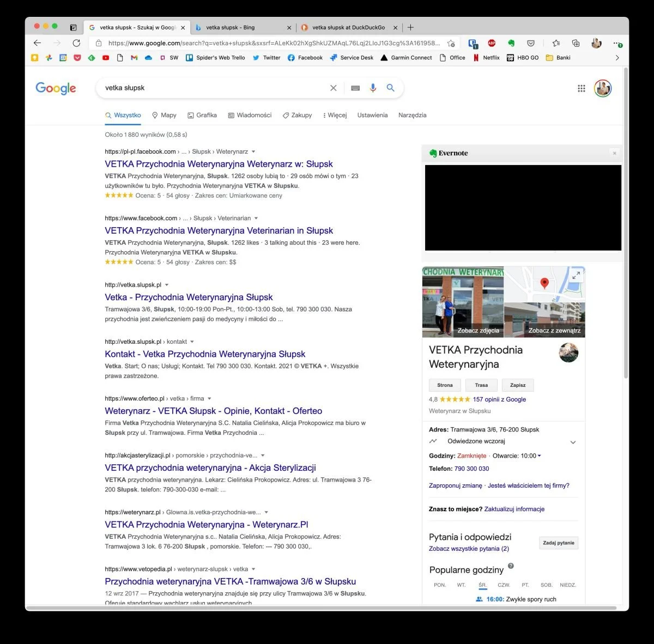Expand vetka.slupsk.pl result options arrow

(167, 284)
